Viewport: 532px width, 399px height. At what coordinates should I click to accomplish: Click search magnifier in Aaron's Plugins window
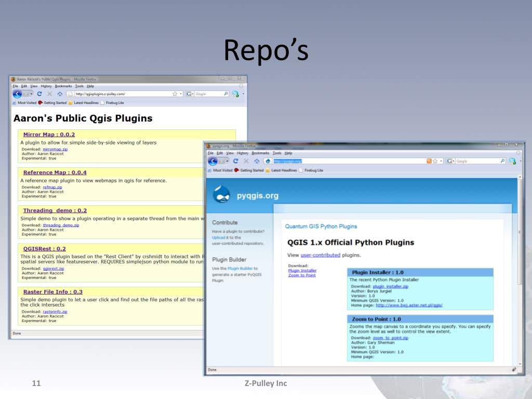click(x=226, y=94)
